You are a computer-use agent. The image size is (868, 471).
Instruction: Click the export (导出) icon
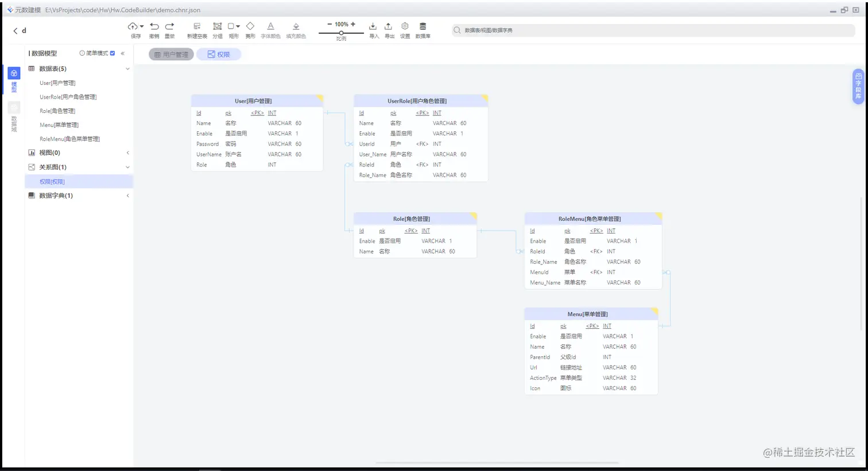389,26
